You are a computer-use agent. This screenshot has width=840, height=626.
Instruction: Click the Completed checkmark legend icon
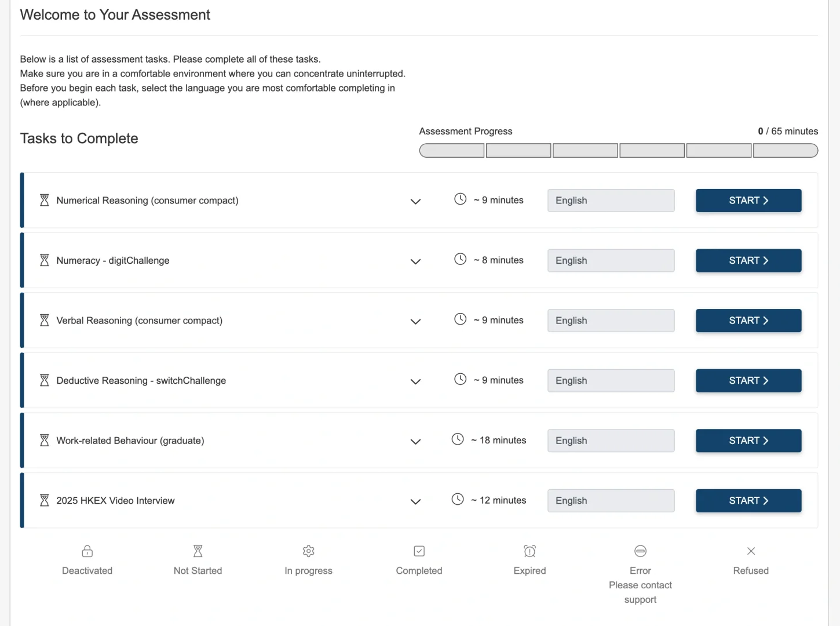point(419,551)
